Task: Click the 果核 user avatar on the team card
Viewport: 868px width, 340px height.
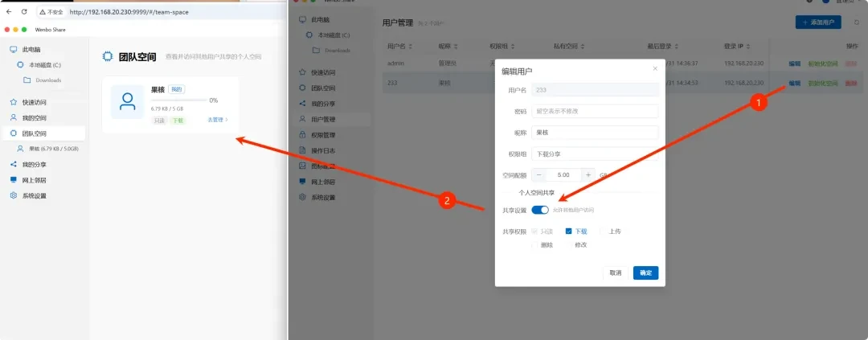Action: [127, 102]
